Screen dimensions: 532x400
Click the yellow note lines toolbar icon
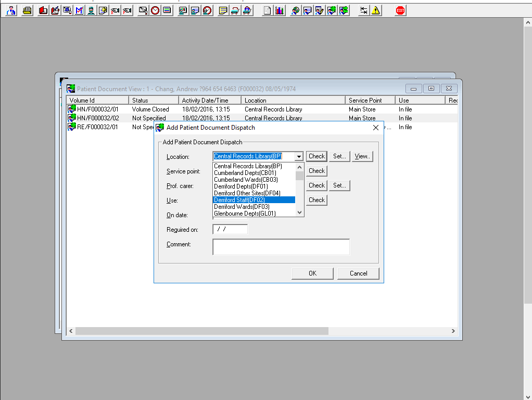point(223,10)
